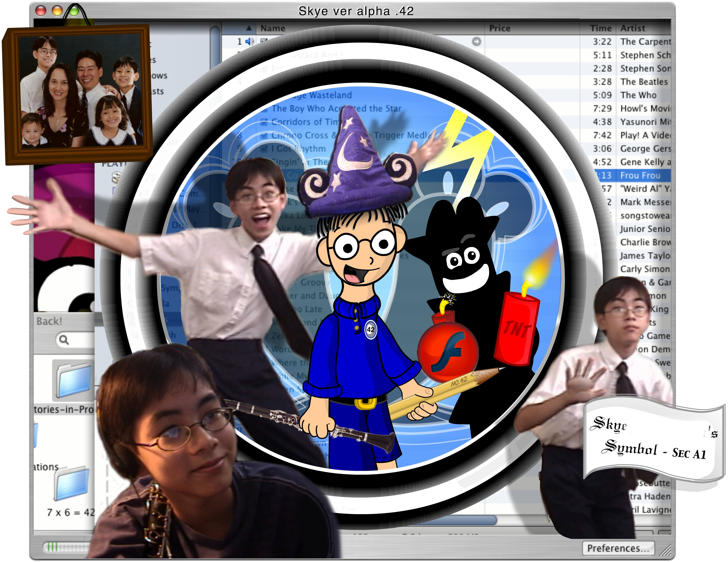The height and width of the screenshot is (562, 728).
Task: Uncheck the Corridors of Time checkbox
Action: pyautogui.click(x=264, y=122)
